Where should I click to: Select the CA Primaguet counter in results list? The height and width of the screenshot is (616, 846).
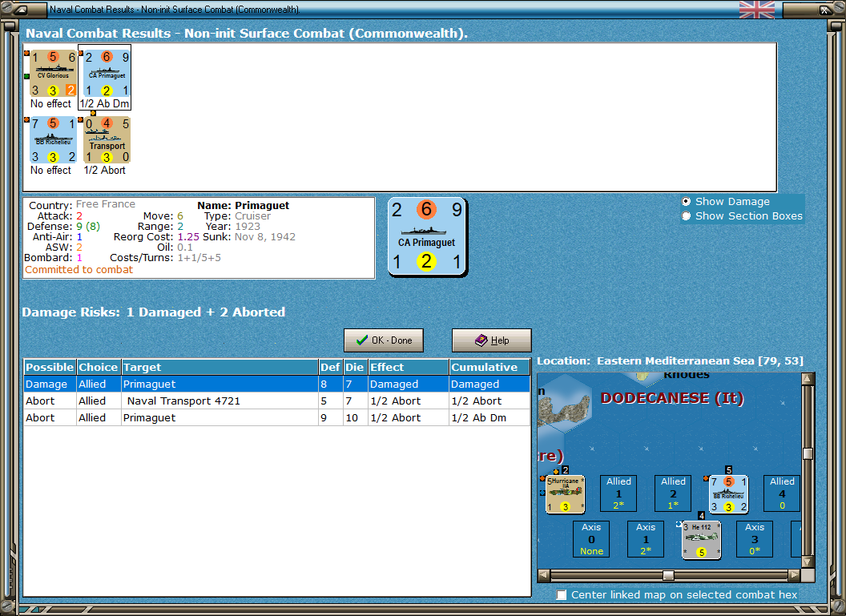[x=107, y=74]
